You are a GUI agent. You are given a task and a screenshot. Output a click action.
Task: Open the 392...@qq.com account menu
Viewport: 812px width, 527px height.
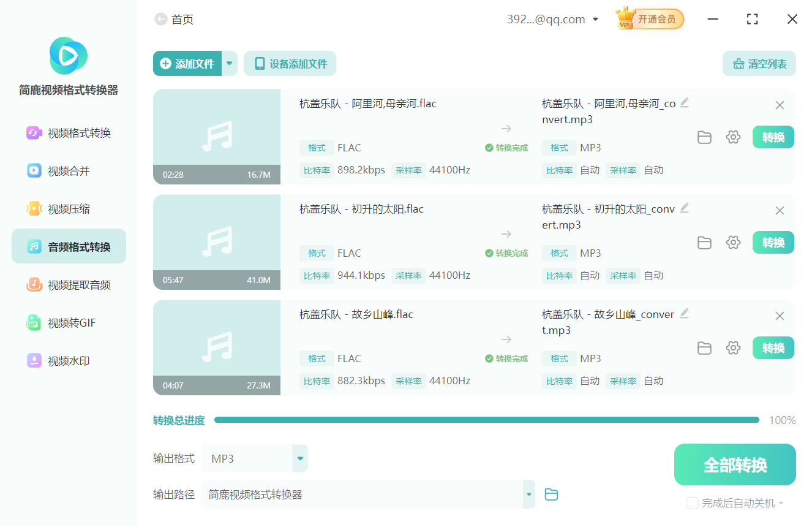coord(551,18)
